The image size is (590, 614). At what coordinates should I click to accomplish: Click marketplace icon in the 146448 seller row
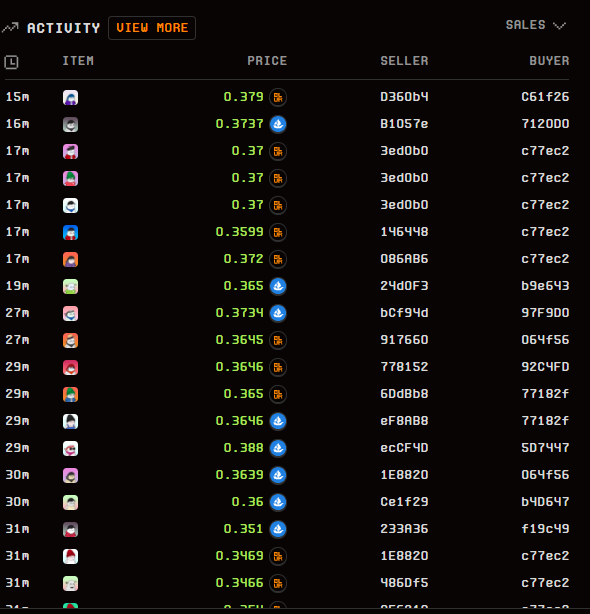click(278, 232)
